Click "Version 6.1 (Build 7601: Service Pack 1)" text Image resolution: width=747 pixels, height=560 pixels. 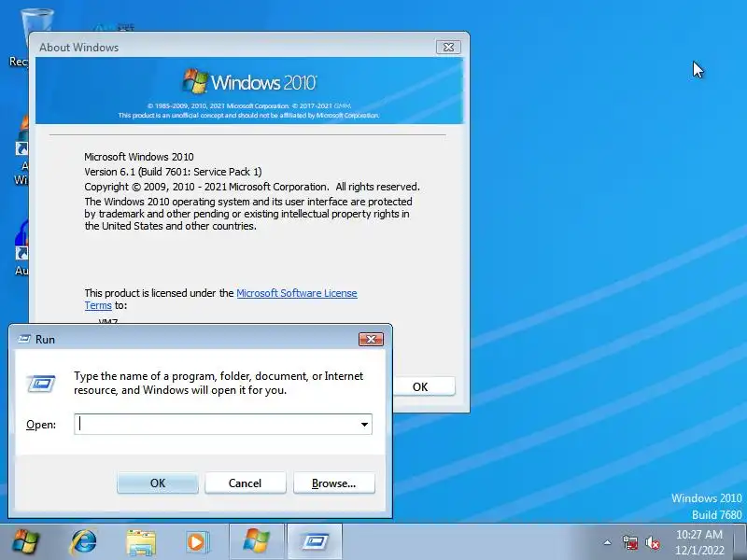click(x=173, y=172)
